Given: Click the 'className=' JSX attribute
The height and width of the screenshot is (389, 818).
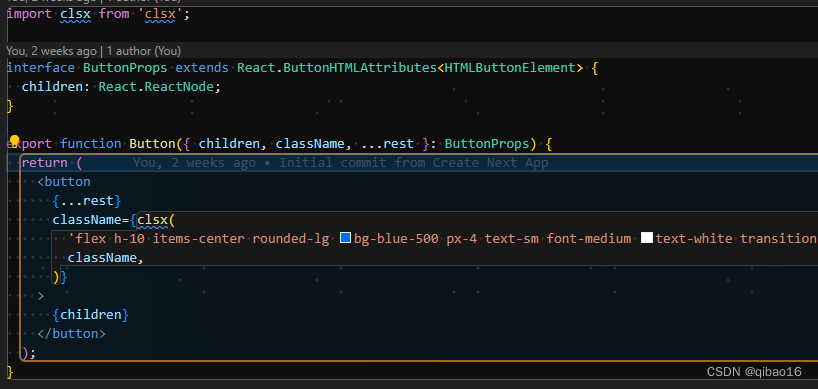Looking at the screenshot, I should coord(91,220).
